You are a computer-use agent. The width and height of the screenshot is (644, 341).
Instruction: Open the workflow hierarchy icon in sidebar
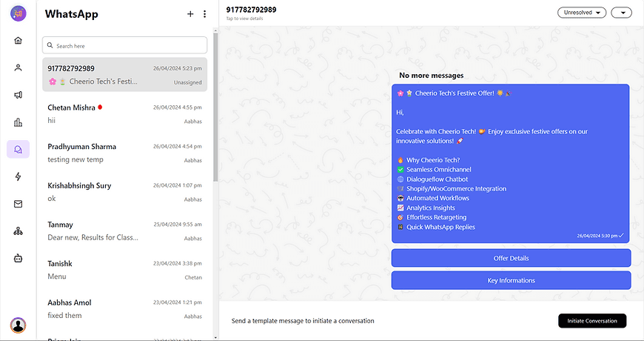click(x=18, y=231)
